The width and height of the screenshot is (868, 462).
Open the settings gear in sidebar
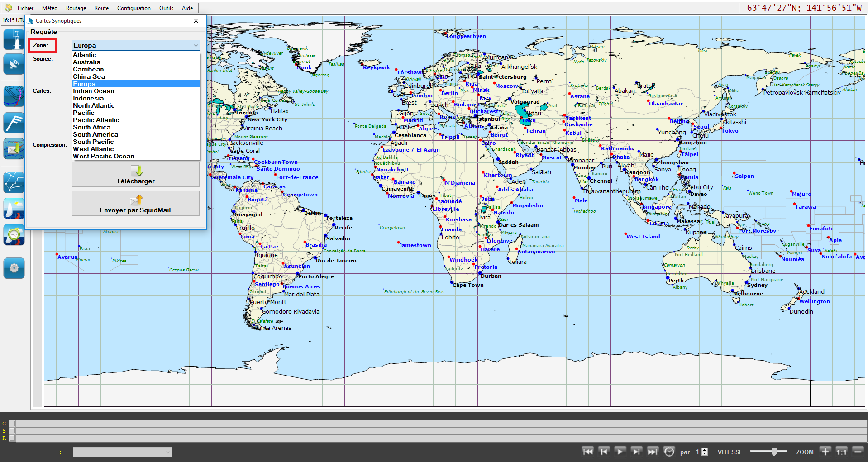14,268
